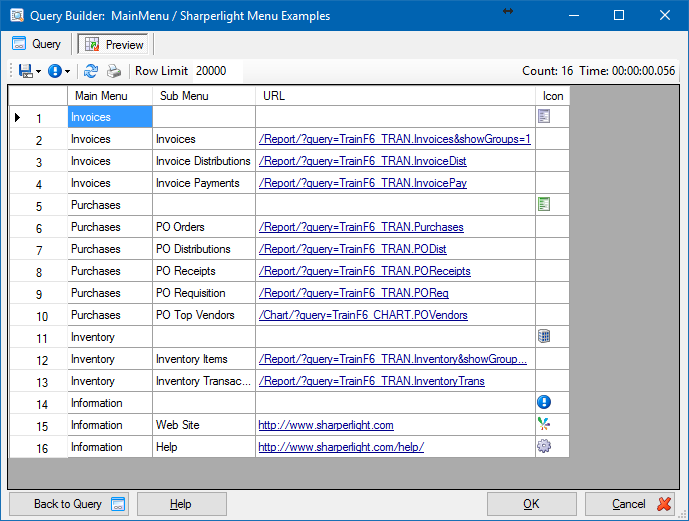Click the Cancel button
Image resolution: width=689 pixels, height=521 pixels.
[630, 504]
